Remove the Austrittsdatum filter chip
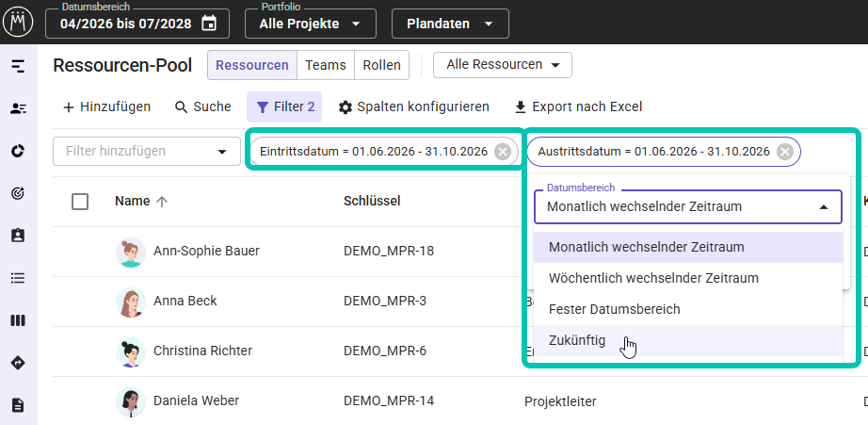 (785, 152)
